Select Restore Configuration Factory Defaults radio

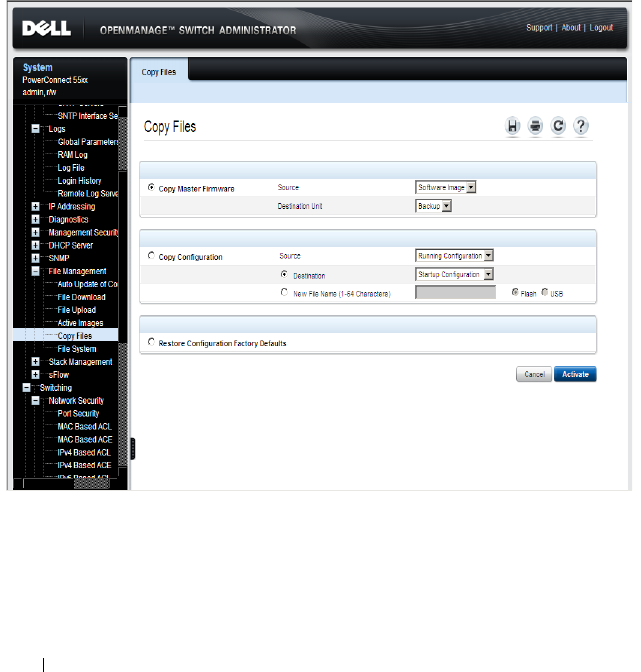tap(151, 342)
